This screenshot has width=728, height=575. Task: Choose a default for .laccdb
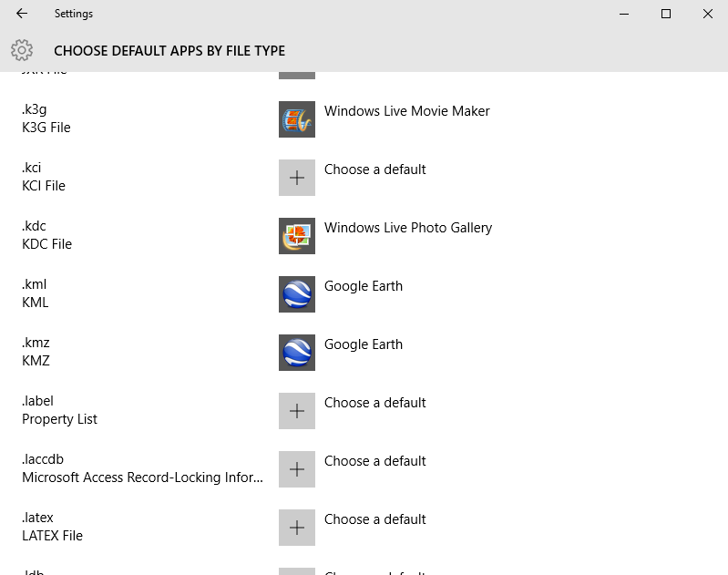pyautogui.click(x=374, y=461)
